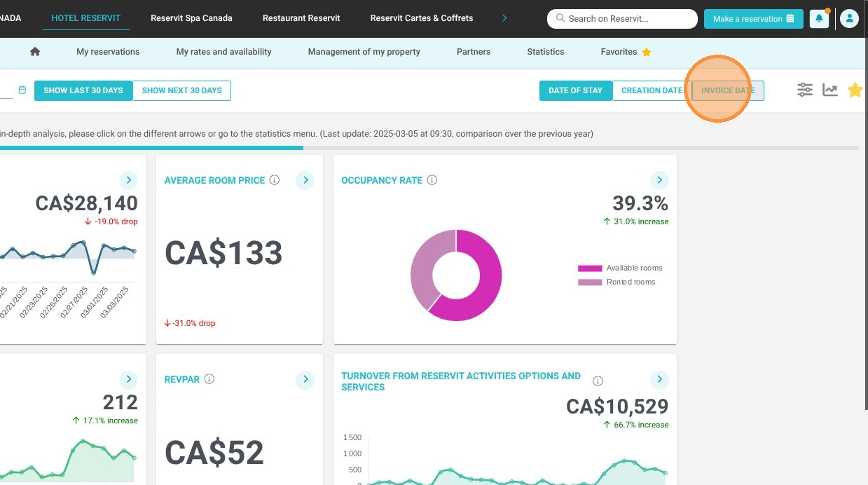The image size is (868, 485).
Task: Open the notifications bell icon
Action: pos(819,19)
